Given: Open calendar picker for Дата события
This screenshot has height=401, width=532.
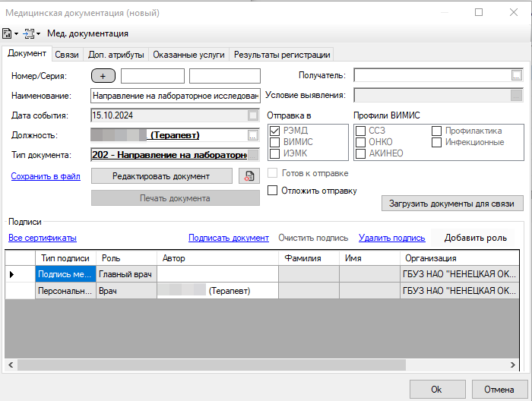Looking at the screenshot, I should click(x=253, y=115).
